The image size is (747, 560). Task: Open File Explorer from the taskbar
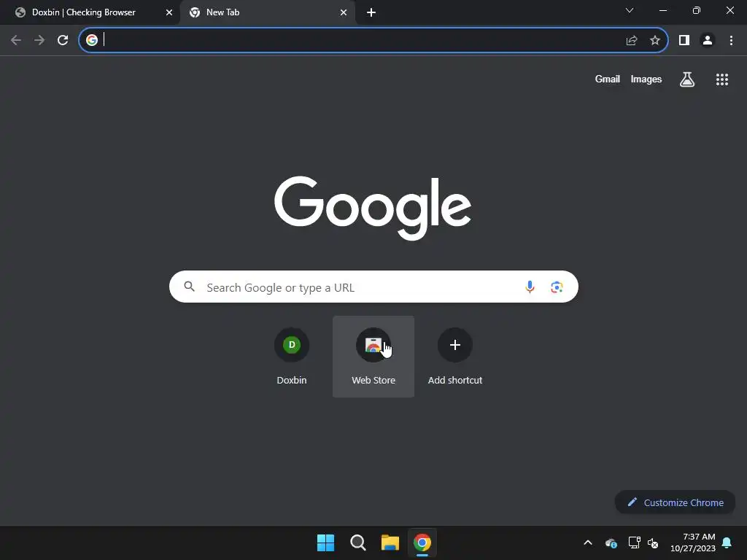(390, 542)
